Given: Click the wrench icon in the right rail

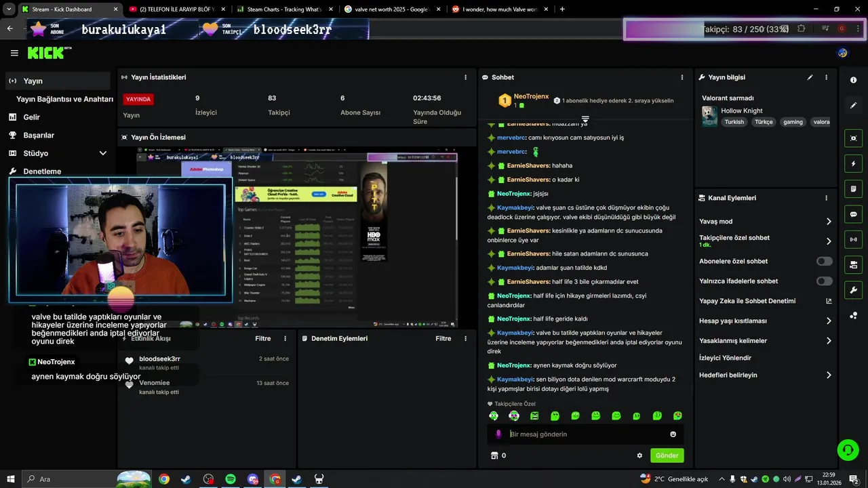Looking at the screenshot, I should tap(853, 290).
